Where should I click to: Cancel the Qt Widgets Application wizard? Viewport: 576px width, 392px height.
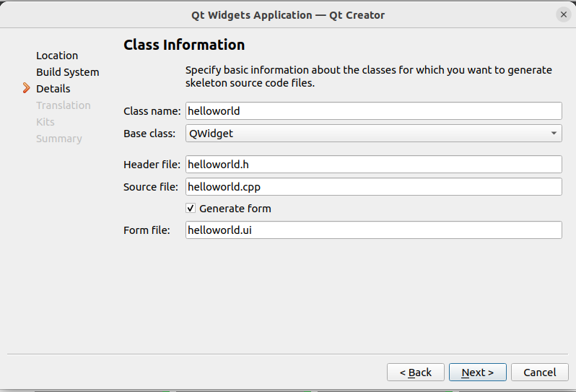point(540,373)
